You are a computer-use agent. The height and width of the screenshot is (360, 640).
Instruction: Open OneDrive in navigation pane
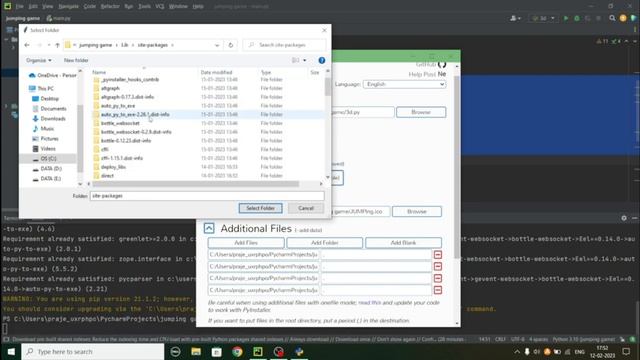click(52, 76)
